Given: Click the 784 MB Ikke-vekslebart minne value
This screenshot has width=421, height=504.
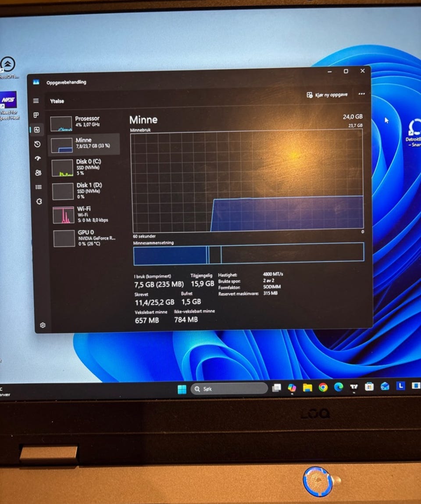Looking at the screenshot, I should click(x=186, y=320).
